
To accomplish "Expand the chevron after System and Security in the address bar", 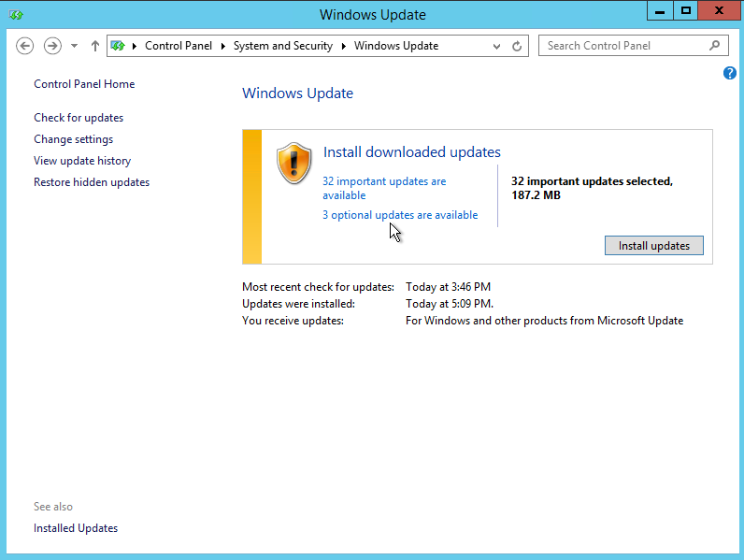I will coord(344,46).
